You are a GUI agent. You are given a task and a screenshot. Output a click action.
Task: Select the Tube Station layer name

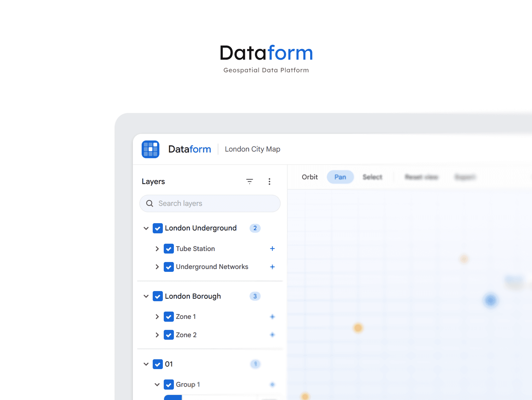click(195, 249)
